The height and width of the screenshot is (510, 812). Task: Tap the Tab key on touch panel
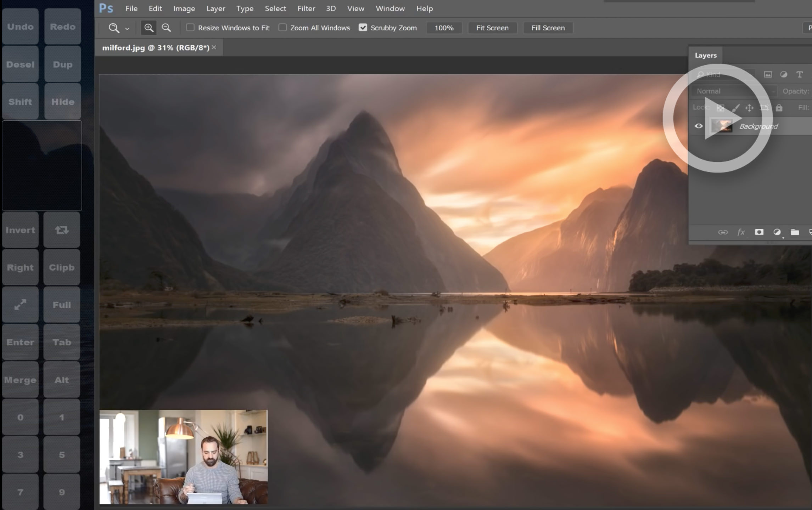62,342
